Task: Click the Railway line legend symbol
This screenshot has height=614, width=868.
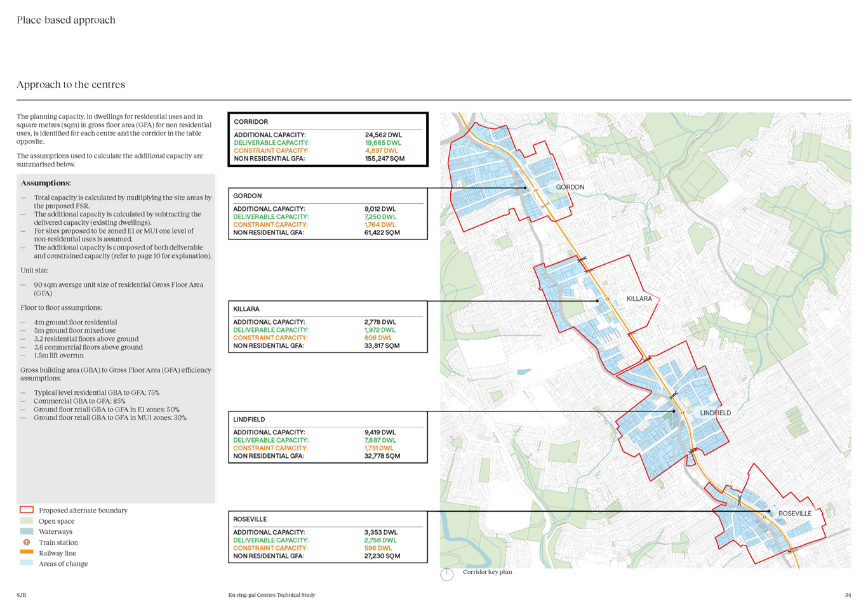Action: pyautogui.click(x=26, y=552)
